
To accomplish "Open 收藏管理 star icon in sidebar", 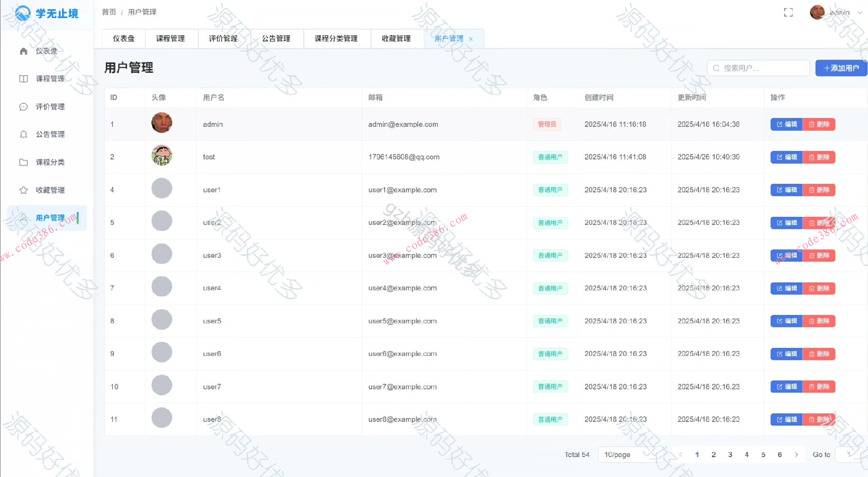I will point(24,190).
